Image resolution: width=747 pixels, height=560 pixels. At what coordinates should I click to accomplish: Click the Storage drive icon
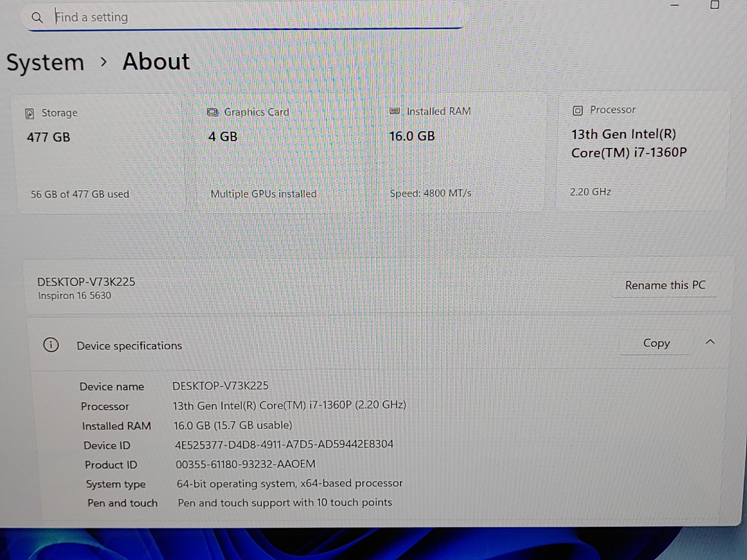pos(30,114)
